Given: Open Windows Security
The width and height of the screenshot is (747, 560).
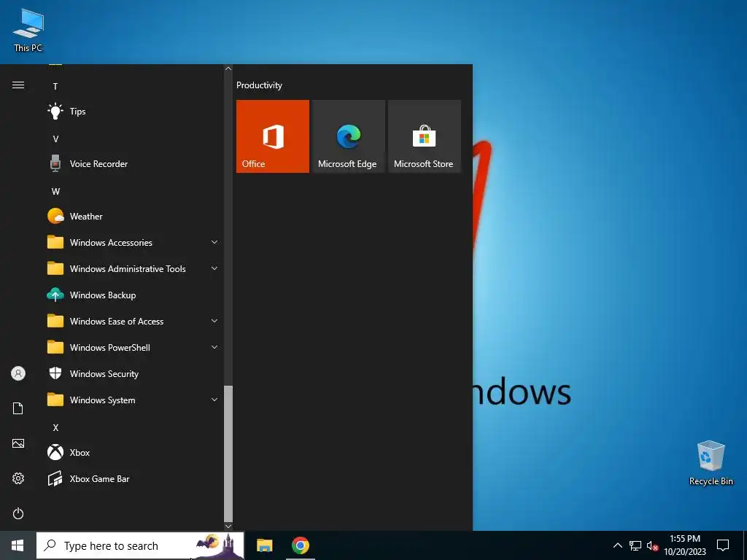Looking at the screenshot, I should pyautogui.click(x=133, y=374).
